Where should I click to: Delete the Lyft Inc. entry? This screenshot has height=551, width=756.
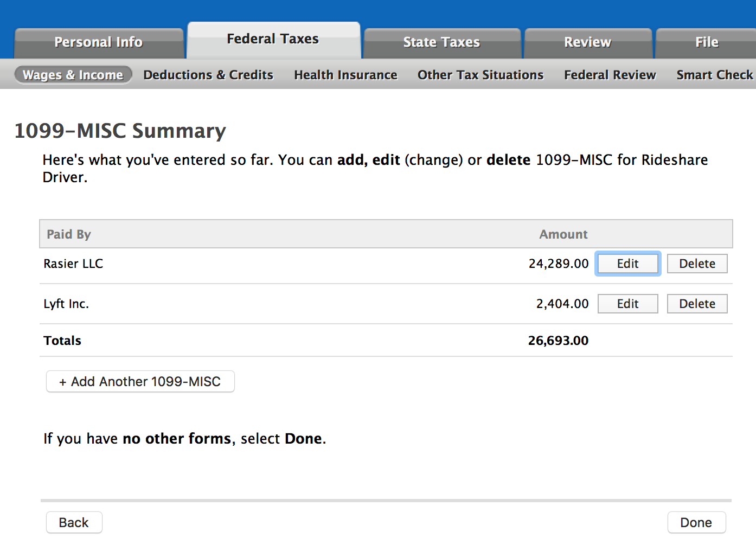tap(697, 304)
